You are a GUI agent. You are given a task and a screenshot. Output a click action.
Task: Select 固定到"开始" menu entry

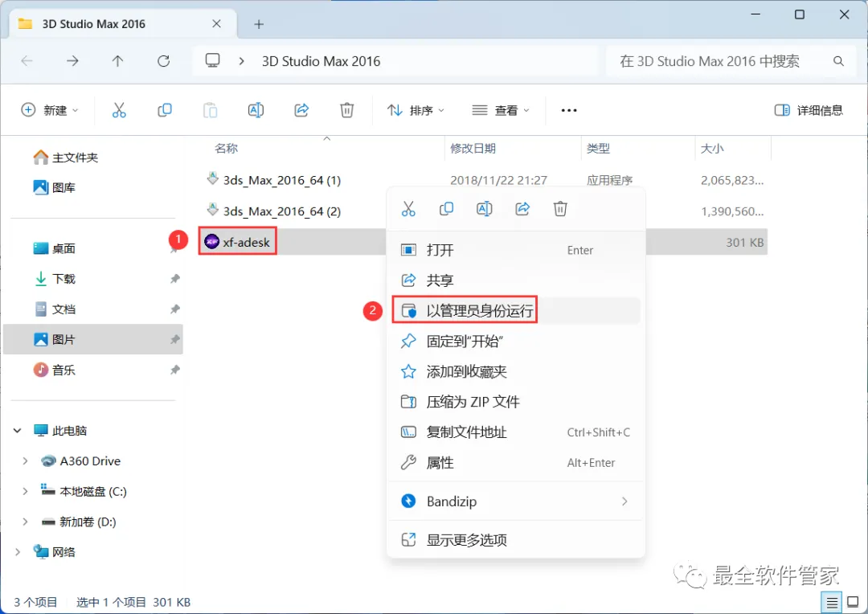tap(516, 341)
